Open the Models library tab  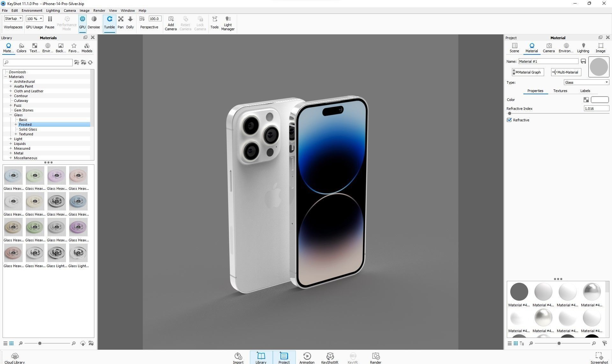[x=87, y=48]
